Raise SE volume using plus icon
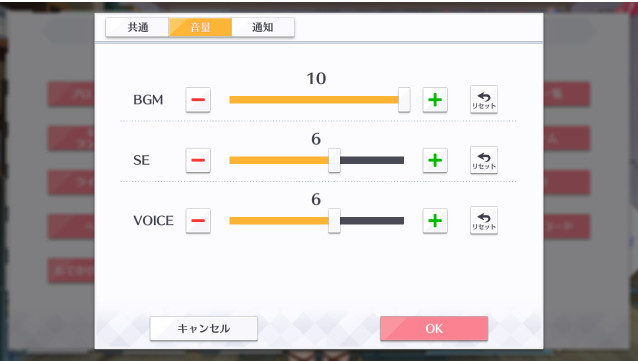This screenshot has width=638, height=361. point(435,160)
